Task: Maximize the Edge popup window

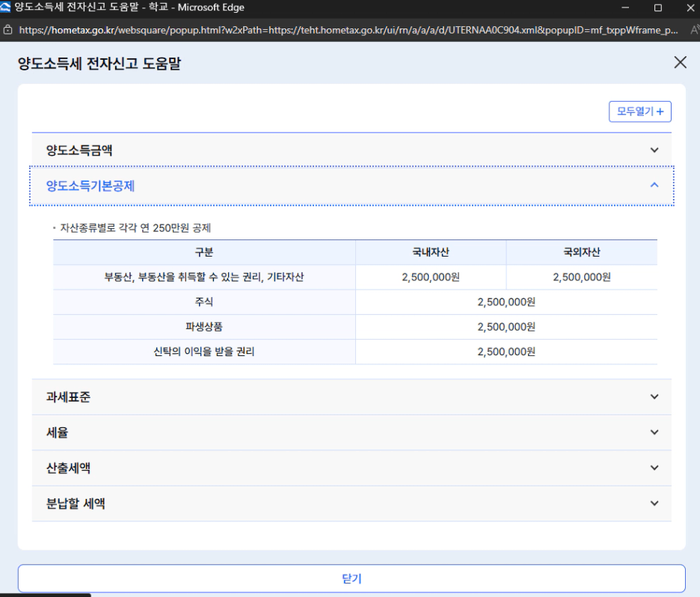Action: (657, 7)
